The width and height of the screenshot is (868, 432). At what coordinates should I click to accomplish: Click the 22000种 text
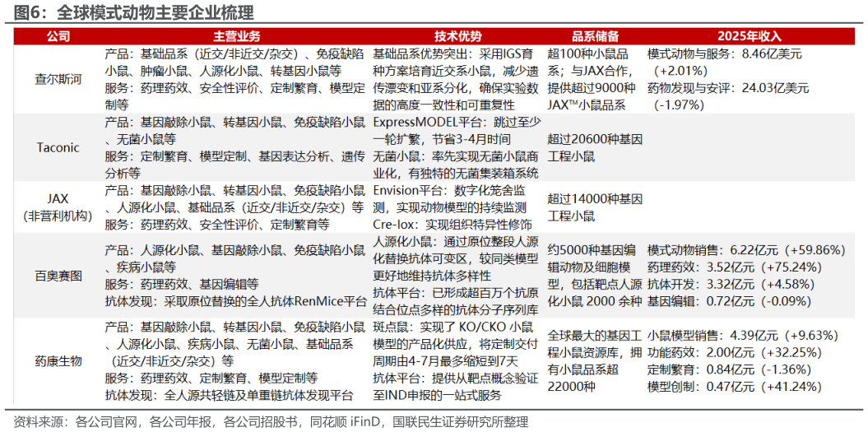[571, 387]
